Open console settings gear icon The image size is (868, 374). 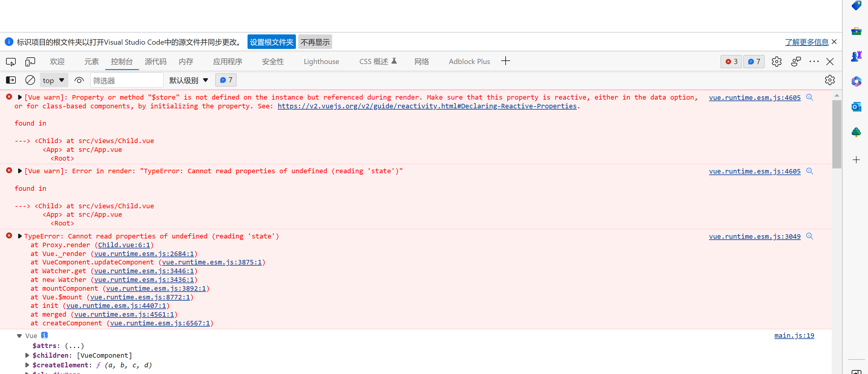point(830,80)
